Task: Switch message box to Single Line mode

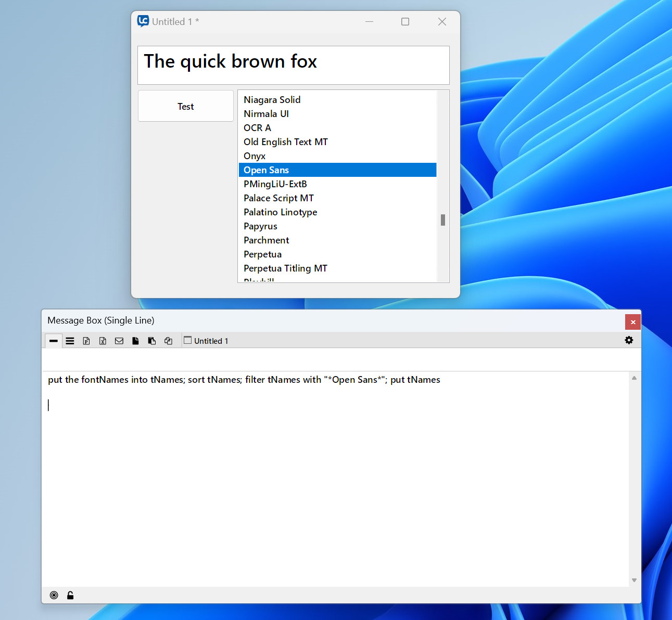Action: click(54, 341)
